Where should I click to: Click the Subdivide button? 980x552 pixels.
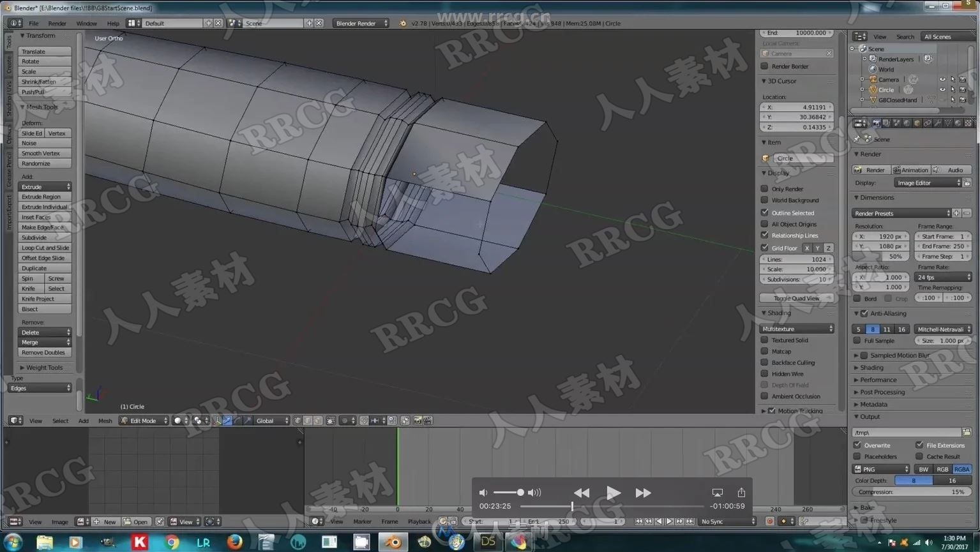(45, 237)
